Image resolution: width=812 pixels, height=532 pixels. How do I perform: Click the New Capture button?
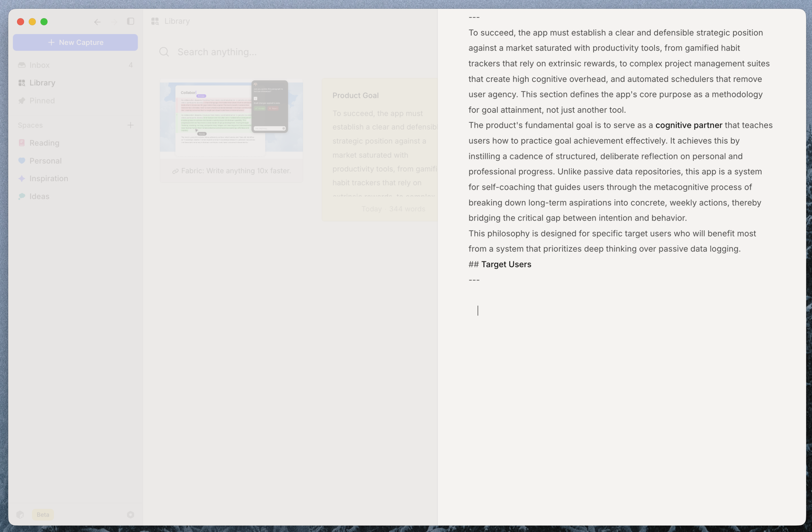(75, 42)
